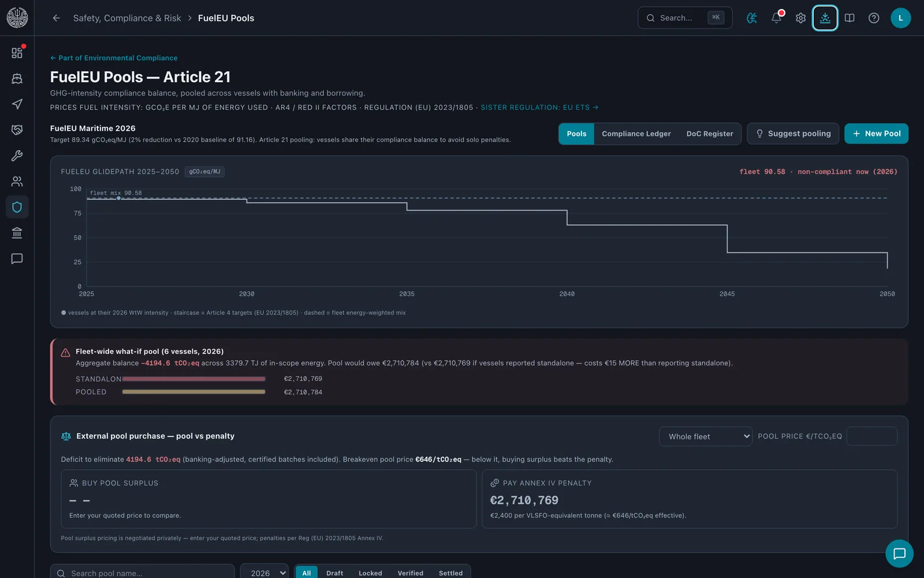Switch to the Compliance Ledger tab
The image size is (924, 578).
click(x=636, y=134)
